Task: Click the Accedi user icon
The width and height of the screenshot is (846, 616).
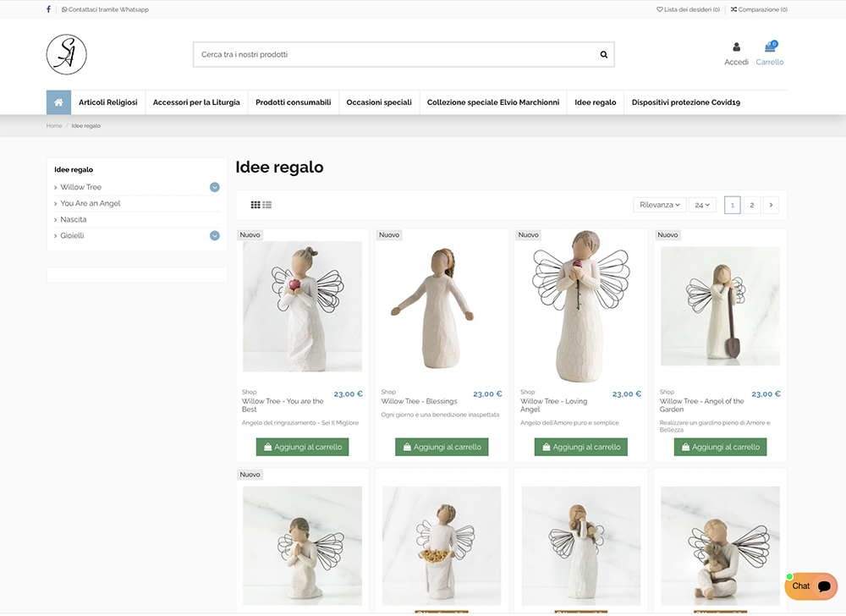Action: [x=736, y=47]
